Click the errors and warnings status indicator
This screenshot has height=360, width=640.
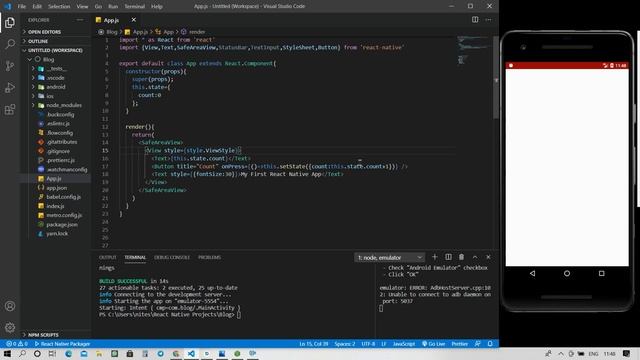coord(17,344)
